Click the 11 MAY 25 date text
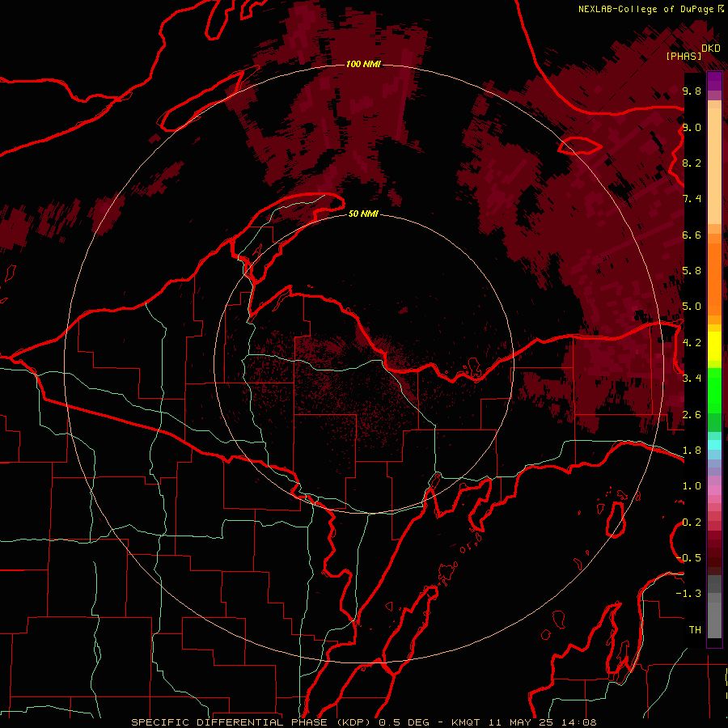Image resolution: width=728 pixels, height=728 pixels. click(519, 722)
